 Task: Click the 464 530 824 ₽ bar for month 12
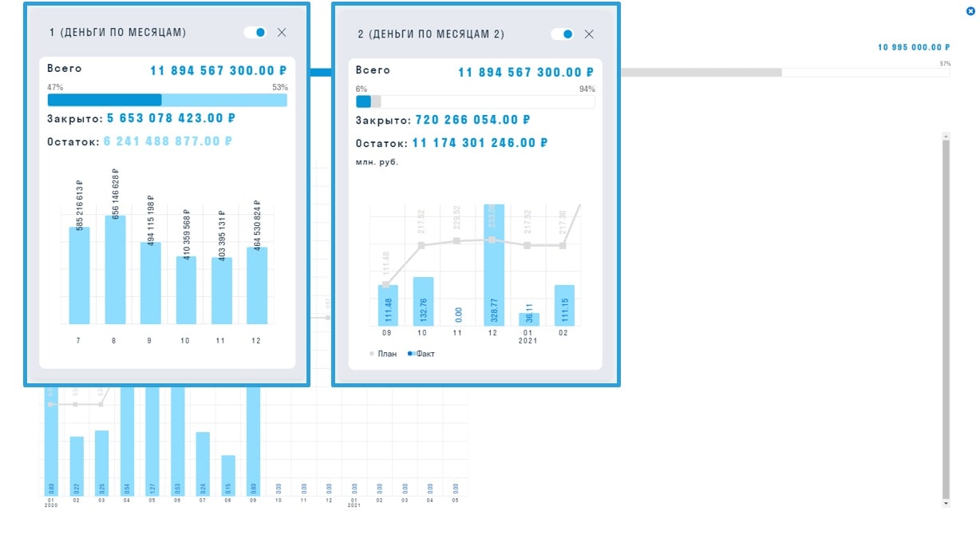pyautogui.click(x=257, y=286)
